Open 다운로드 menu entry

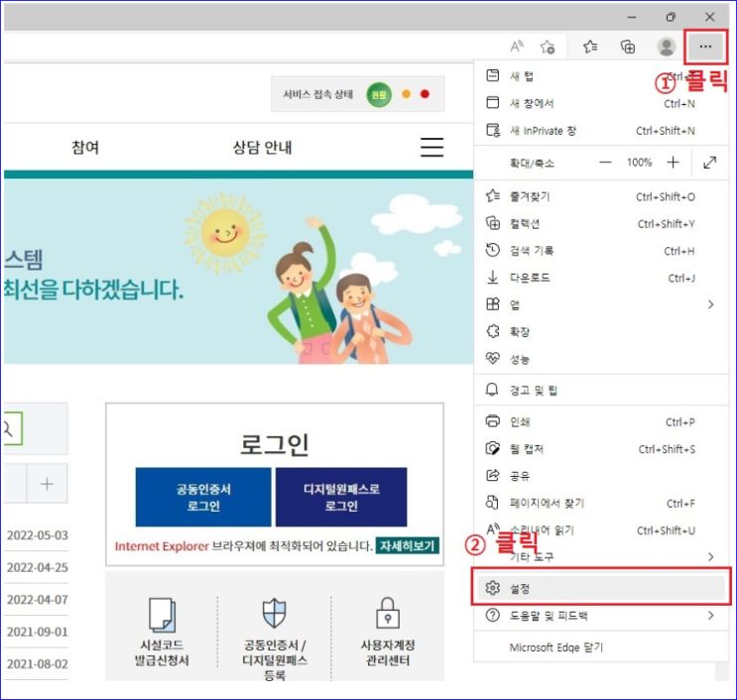(601, 279)
